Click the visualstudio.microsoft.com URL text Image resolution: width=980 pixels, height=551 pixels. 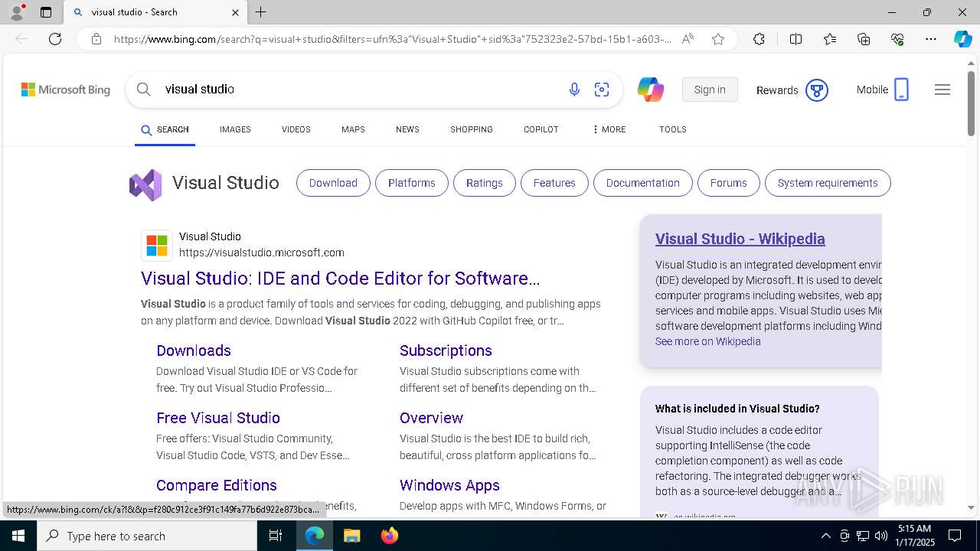click(x=262, y=253)
